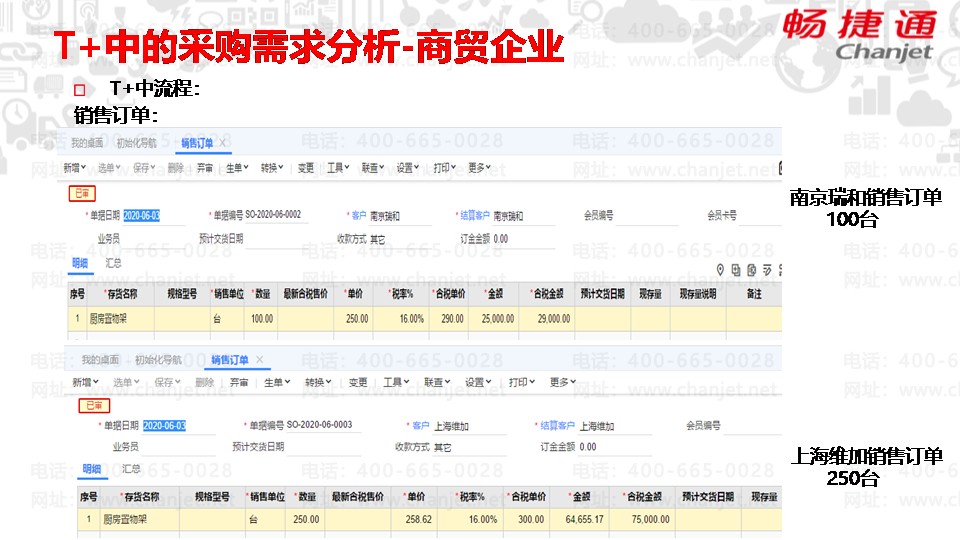Open 联查 dropdown in the 上海维加 order toolbar
Viewport: 960px width, 540px height.
[x=437, y=382]
